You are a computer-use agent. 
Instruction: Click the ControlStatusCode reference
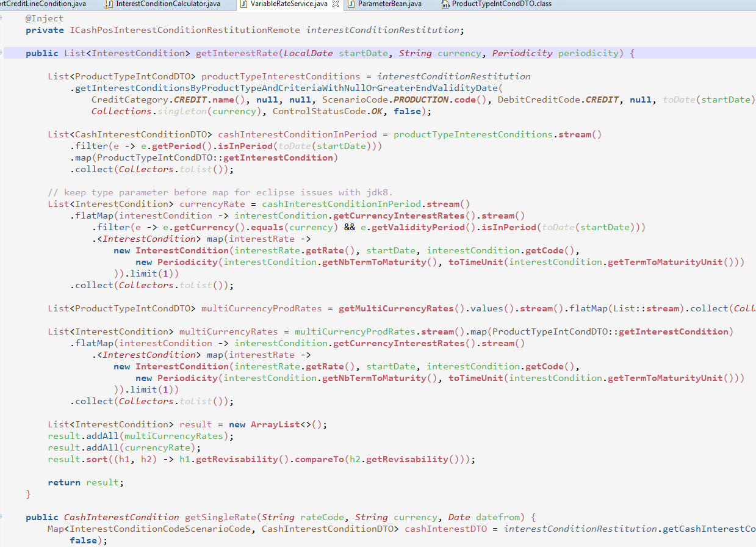pos(319,111)
